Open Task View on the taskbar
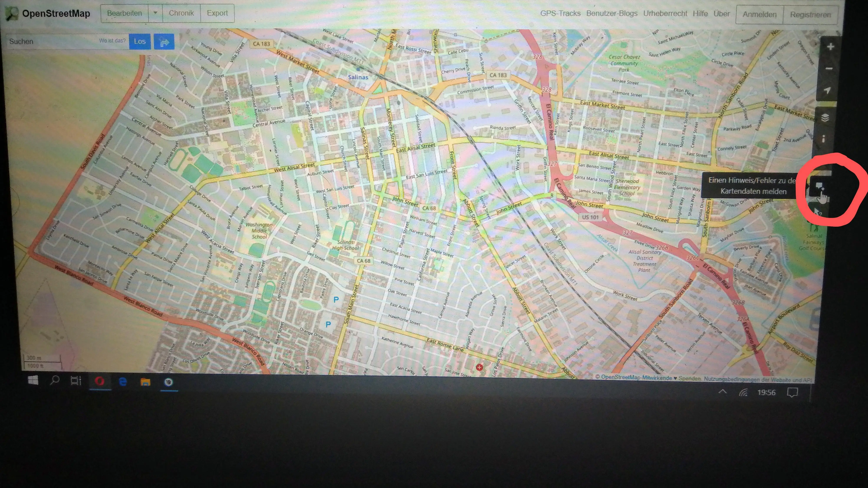Viewport: 868px width, 488px height. pos(76,381)
